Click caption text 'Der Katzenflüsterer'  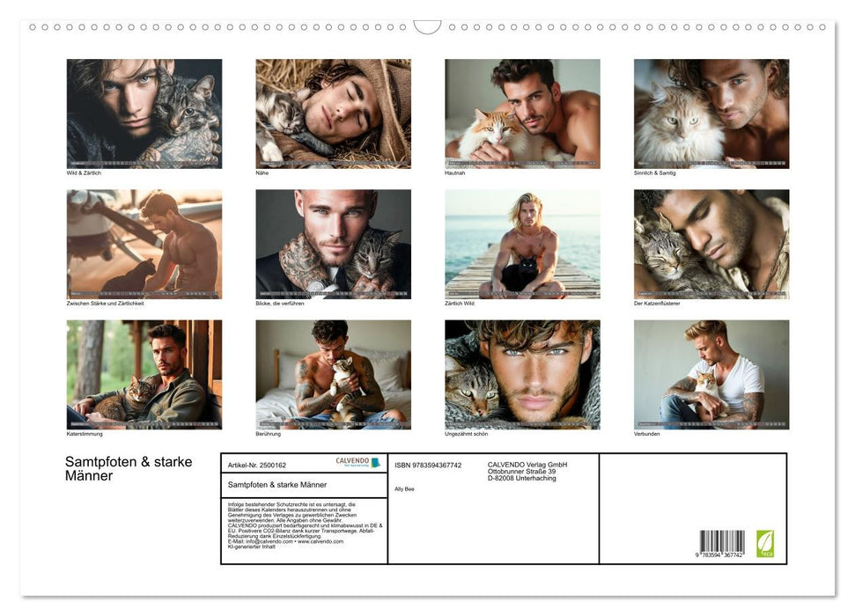[x=657, y=303]
